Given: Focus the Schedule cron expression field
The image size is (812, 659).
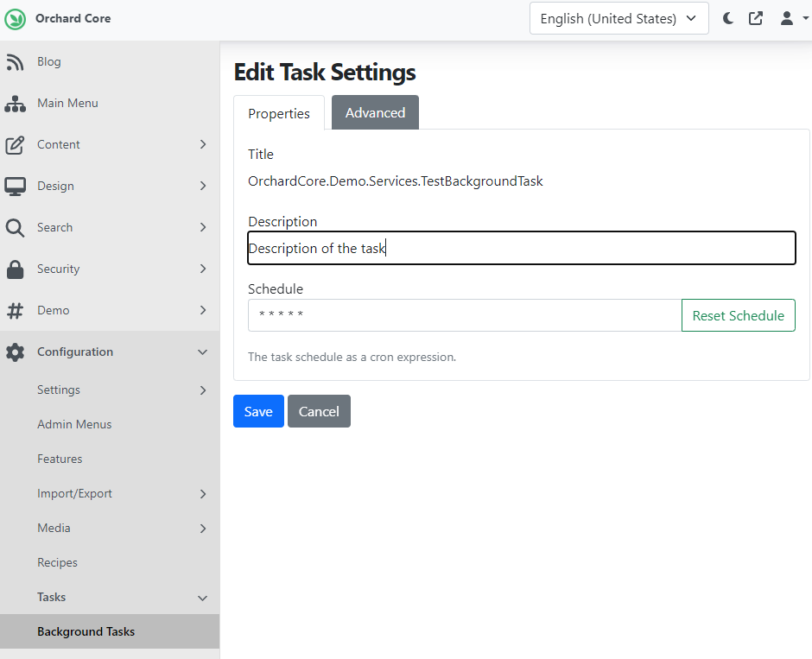Looking at the screenshot, I should (465, 315).
